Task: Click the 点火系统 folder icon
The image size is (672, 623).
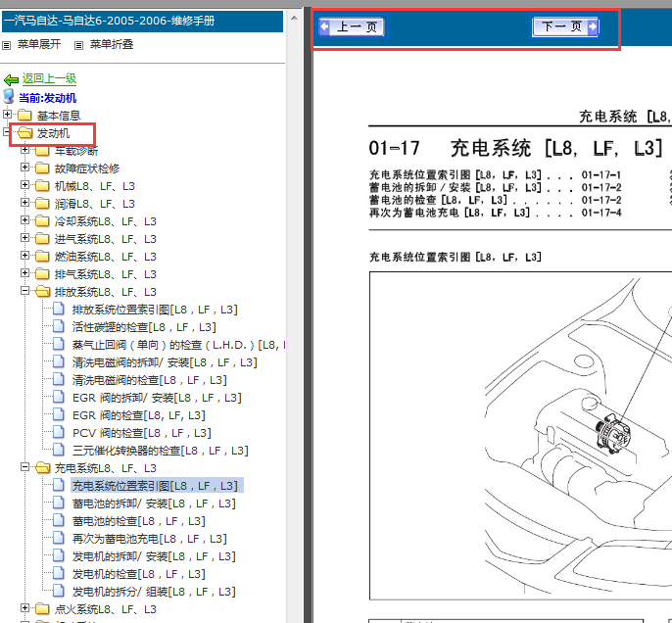Action: tap(42, 609)
